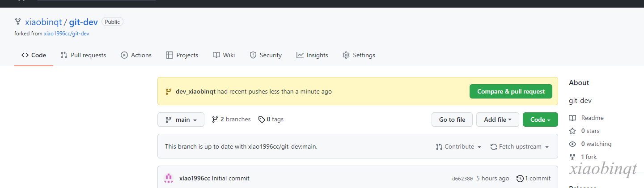
Task: View the Insights tab
Action: tap(312, 55)
